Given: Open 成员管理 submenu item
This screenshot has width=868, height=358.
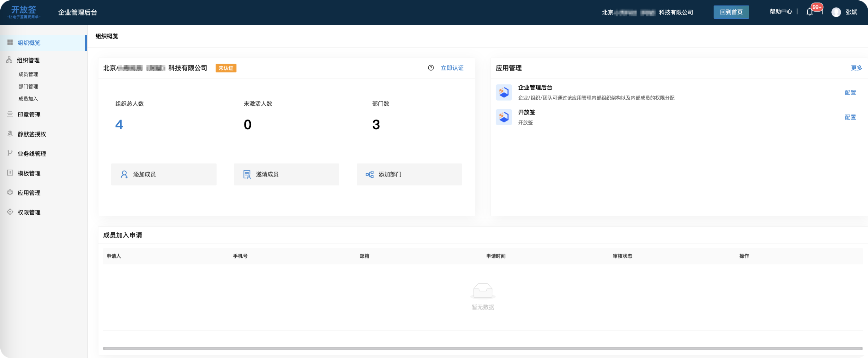Looking at the screenshot, I should pos(28,74).
